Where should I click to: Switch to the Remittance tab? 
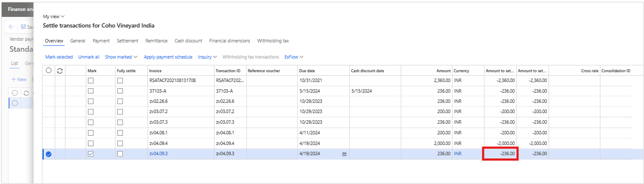[x=156, y=41]
